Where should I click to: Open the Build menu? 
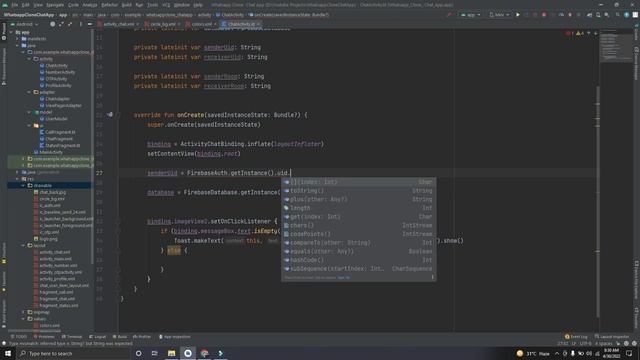pos(127,5)
